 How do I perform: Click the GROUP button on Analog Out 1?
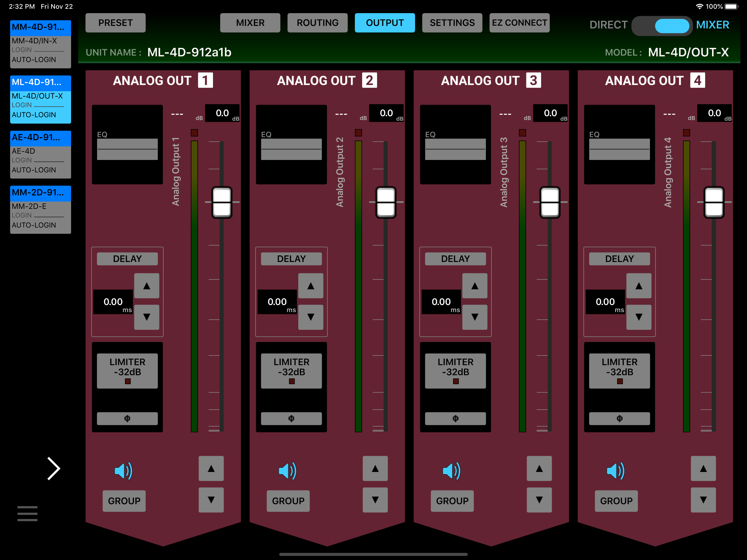[x=124, y=501]
